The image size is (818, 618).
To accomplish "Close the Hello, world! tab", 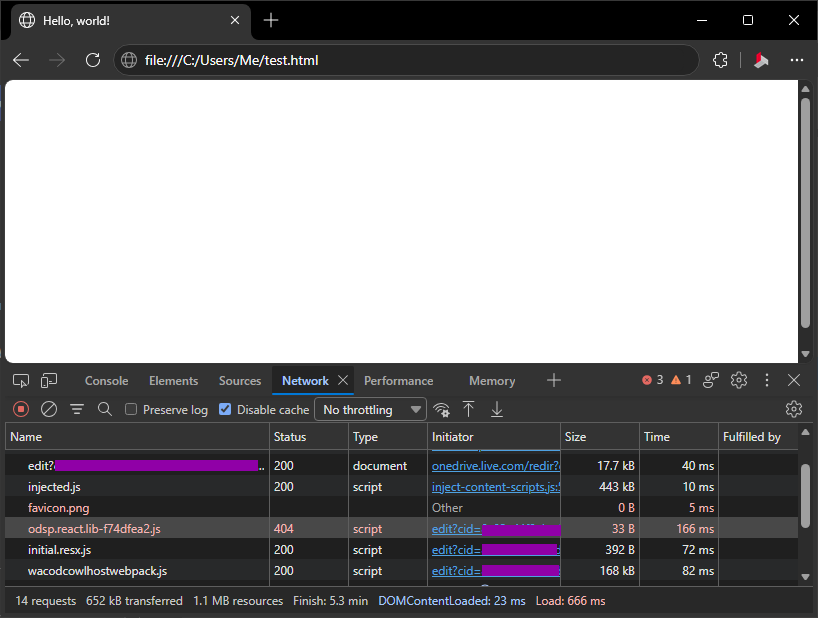I will [235, 20].
